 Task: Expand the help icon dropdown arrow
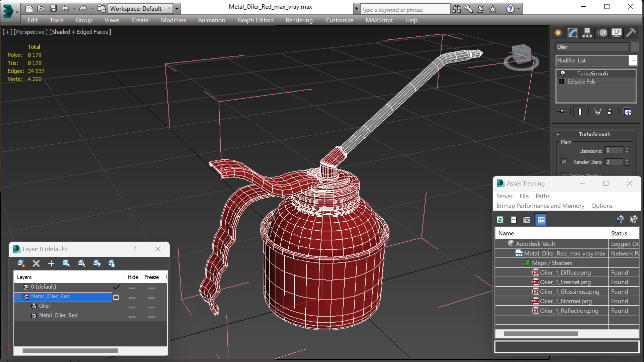point(518,9)
